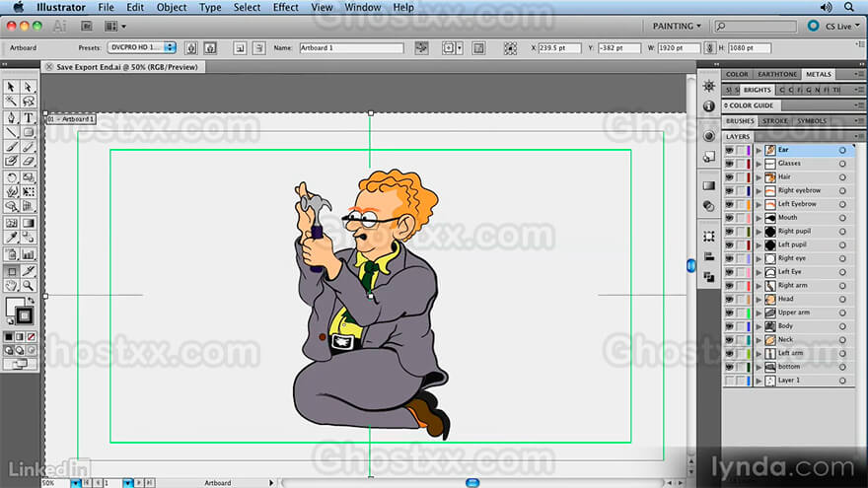Select the Rotate tool
This screenshot has height=488, width=868.
tap(11, 177)
